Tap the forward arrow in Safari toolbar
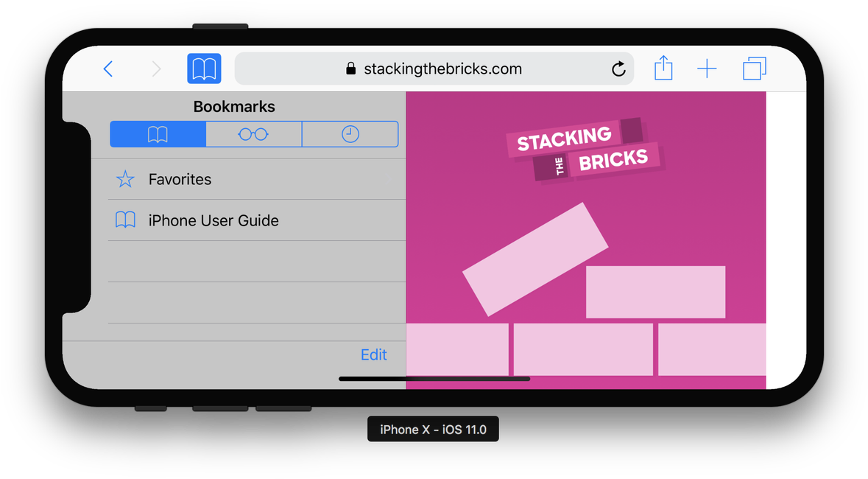Image resolution: width=868 pixels, height=479 pixels. click(156, 69)
